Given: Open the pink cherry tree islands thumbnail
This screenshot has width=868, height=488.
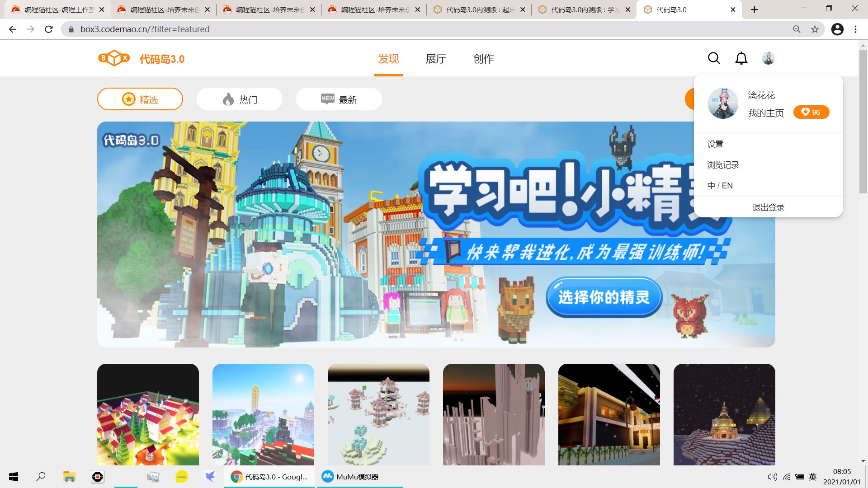Looking at the screenshot, I should pyautogui.click(x=378, y=414).
